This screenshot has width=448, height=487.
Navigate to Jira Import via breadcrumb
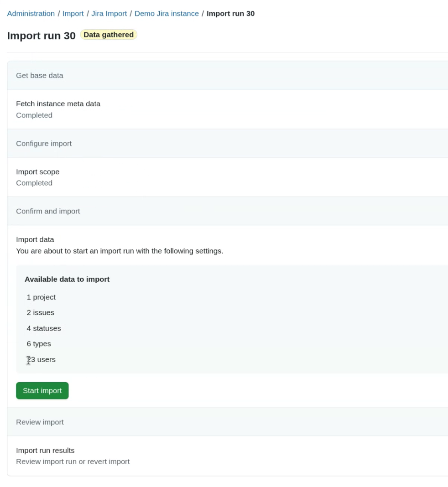(x=109, y=13)
